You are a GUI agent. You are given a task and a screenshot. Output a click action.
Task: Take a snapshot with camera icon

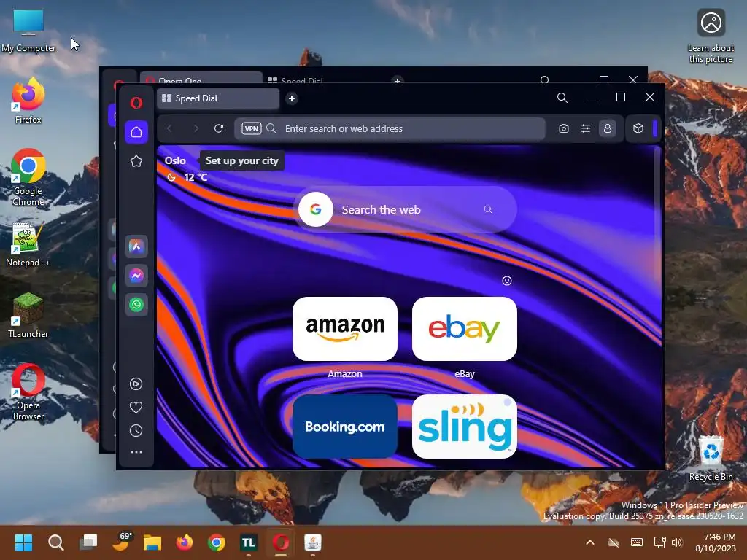564,128
